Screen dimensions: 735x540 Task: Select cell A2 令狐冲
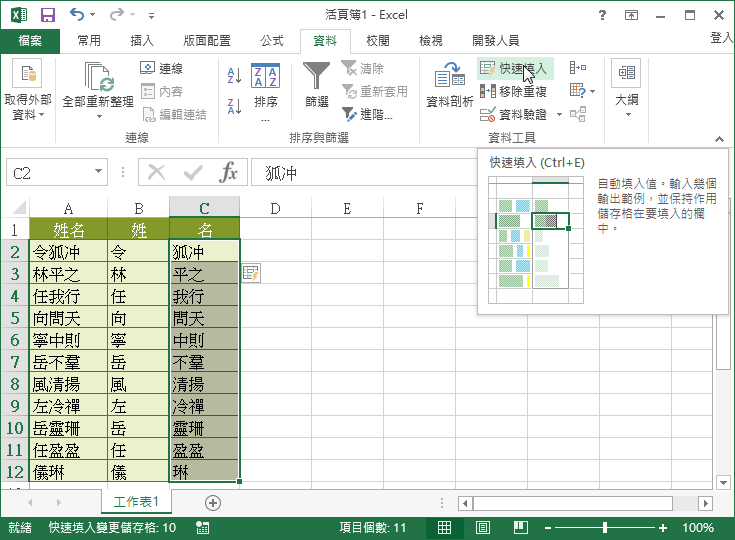tap(68, 252)
